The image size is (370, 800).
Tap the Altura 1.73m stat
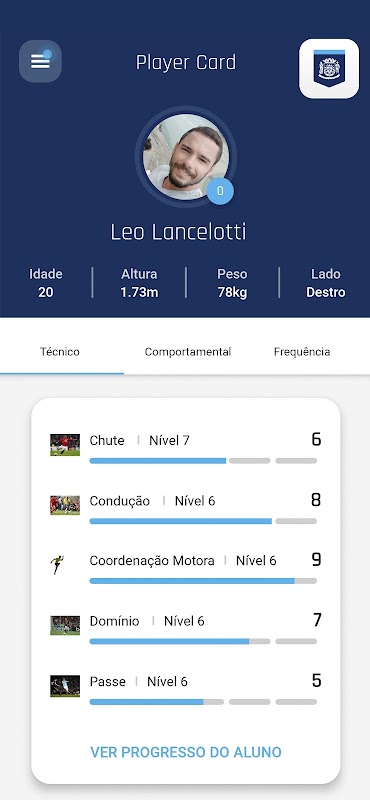pos(139,283)
